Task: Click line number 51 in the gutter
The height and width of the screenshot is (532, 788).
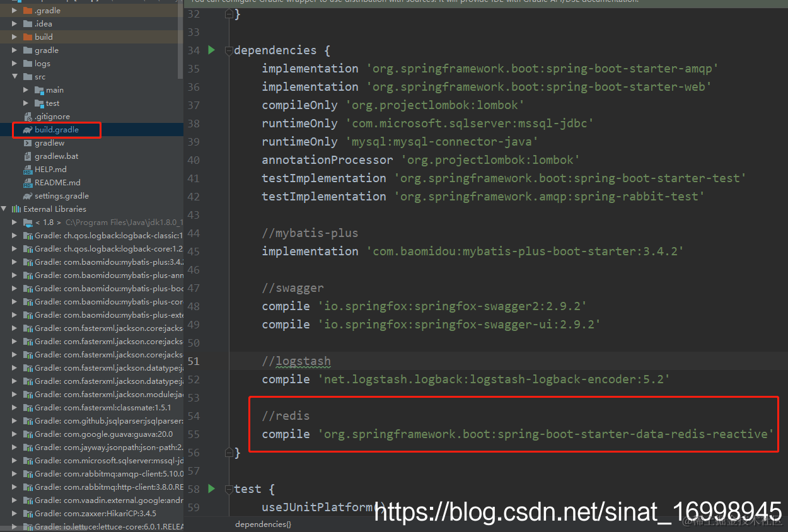Action: tap(193, 361)
